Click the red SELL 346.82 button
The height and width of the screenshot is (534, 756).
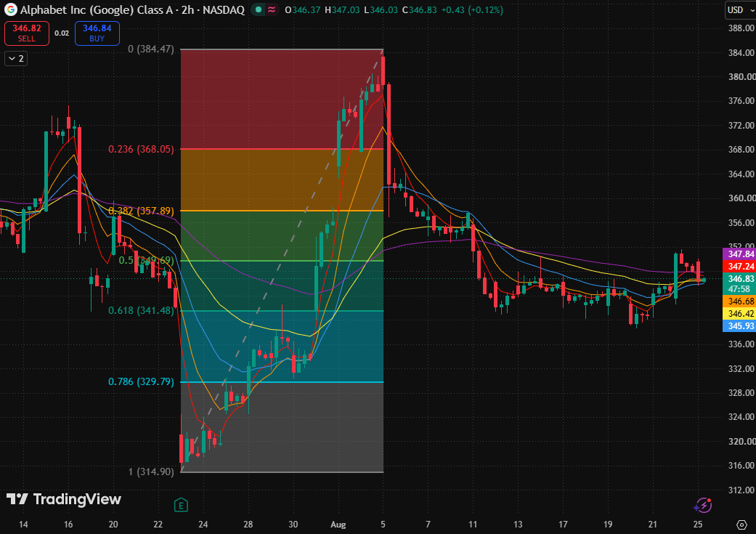[27, 33]
